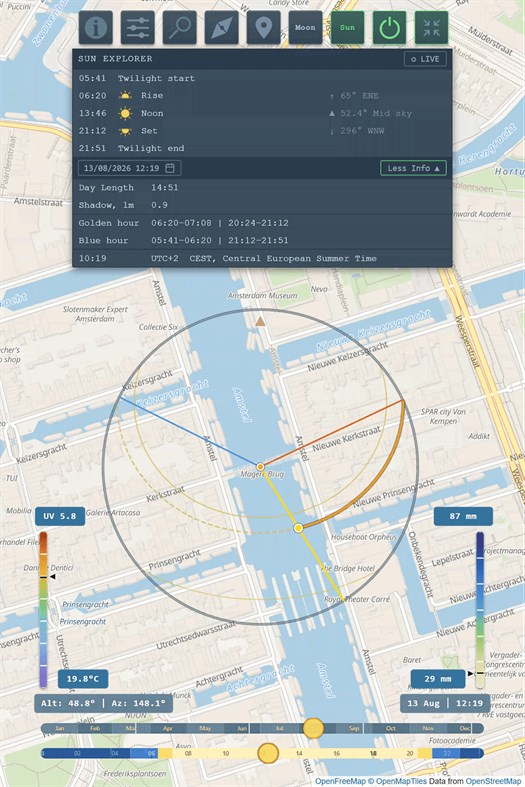Click the compass navigation icon
525x787 pixels.
point(221,28)
